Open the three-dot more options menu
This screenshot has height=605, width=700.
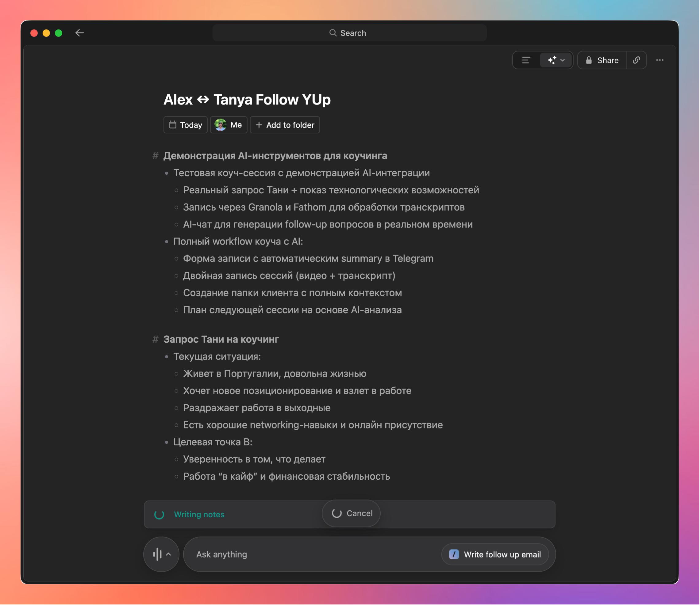[660, 60]
